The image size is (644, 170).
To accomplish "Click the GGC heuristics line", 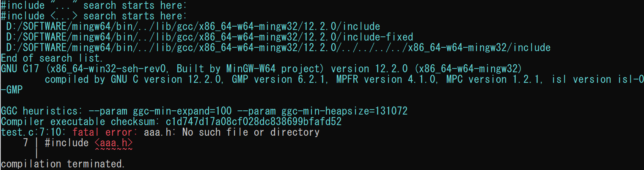I will (204, 111).
